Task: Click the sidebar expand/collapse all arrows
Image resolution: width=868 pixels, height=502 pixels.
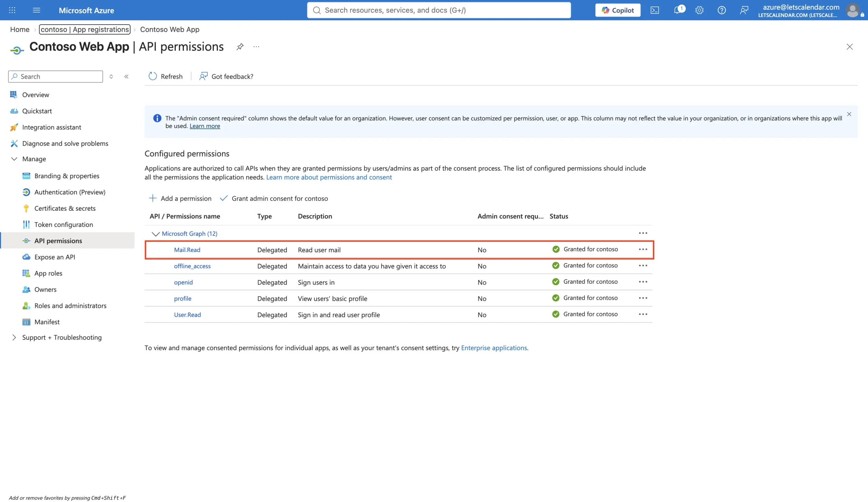Action: coord(111,76)
